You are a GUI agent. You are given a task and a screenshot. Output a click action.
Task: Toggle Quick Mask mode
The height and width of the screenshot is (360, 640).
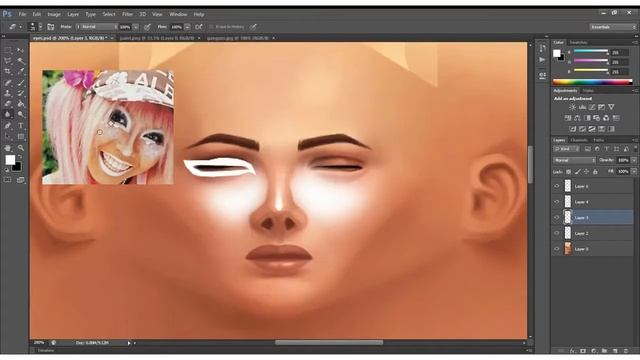click(7, 180)
